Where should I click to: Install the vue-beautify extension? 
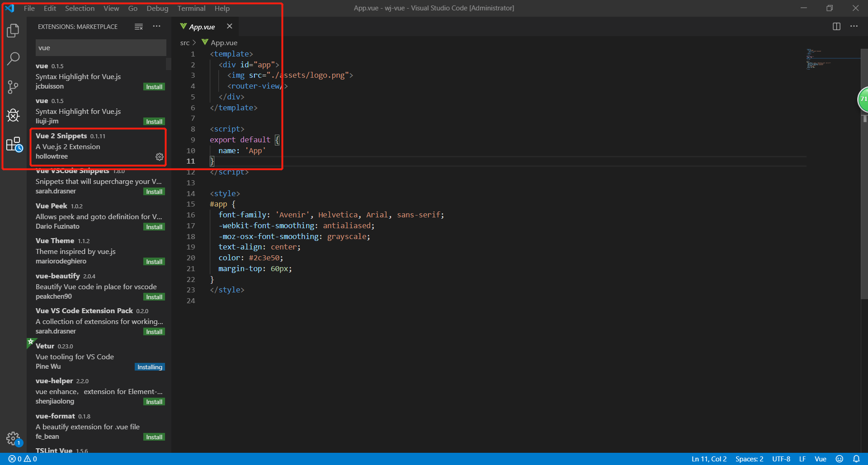pyautogui.click(x=154, y=297)
